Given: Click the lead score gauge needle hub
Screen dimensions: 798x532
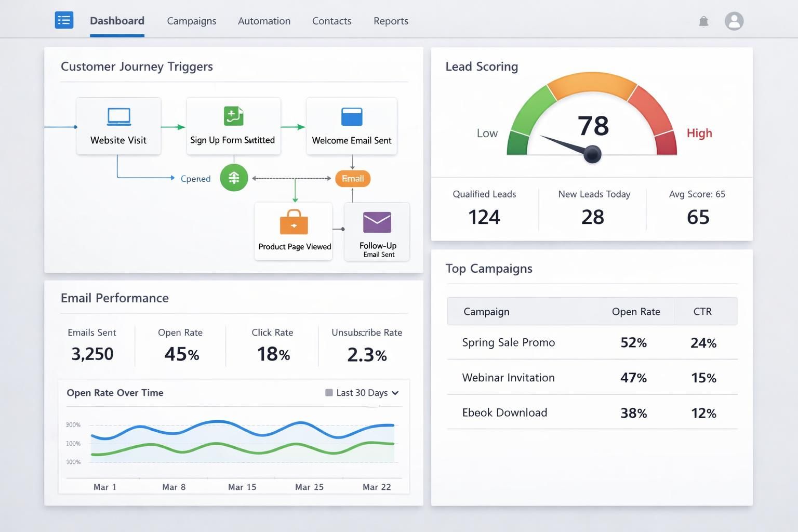Looking at the screenshot, I should point(592,154).
